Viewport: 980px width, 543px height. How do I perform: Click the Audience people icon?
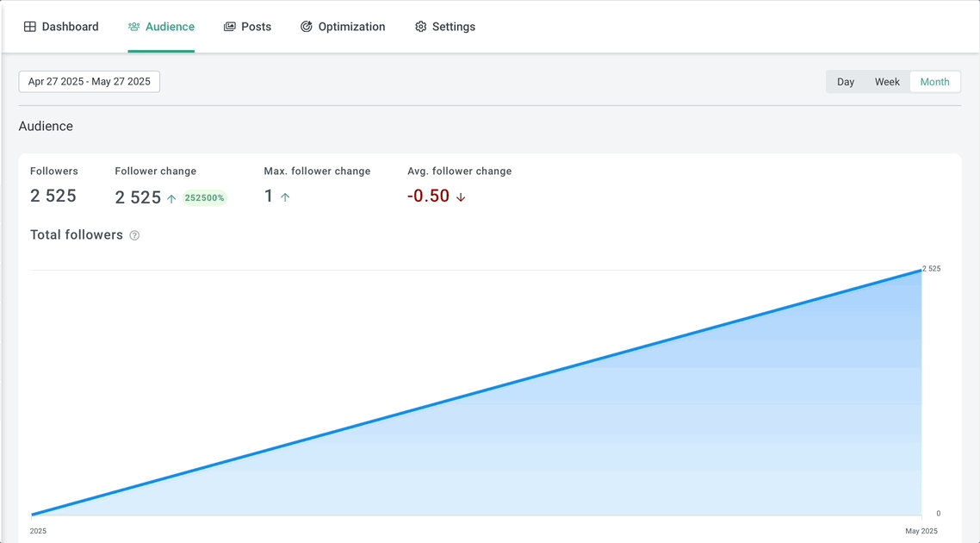[x=133, y=27]
